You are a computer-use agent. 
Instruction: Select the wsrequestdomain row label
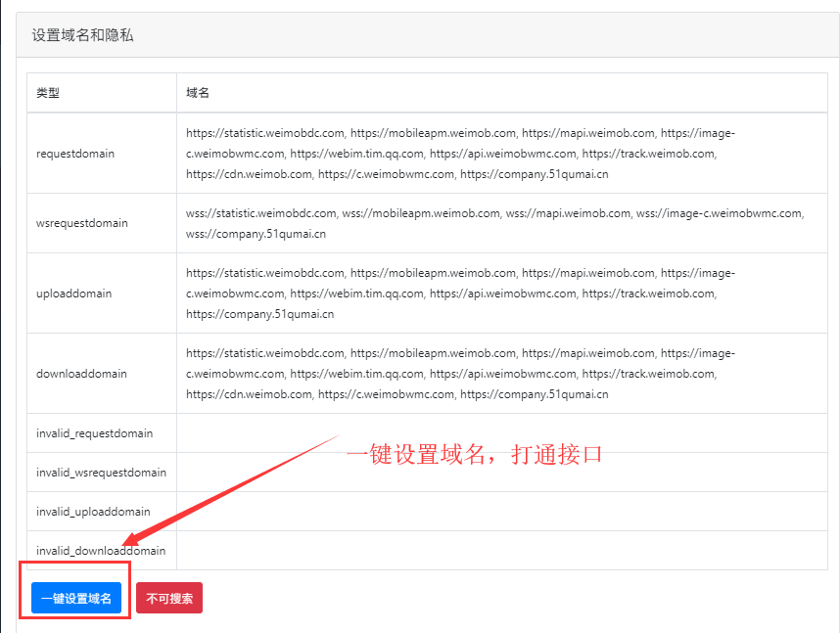click(82, 223)
